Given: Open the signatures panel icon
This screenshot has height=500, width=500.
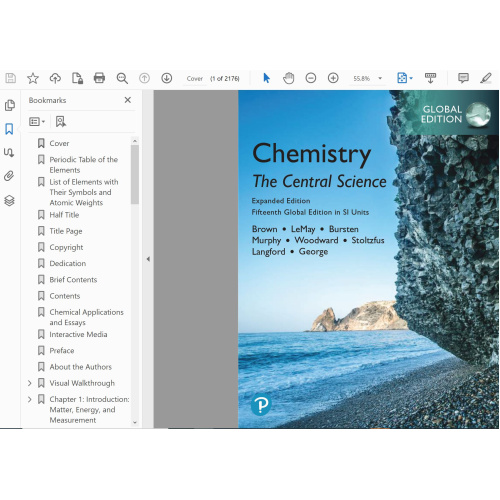Looking at the screenshot, I should (9, 153).
